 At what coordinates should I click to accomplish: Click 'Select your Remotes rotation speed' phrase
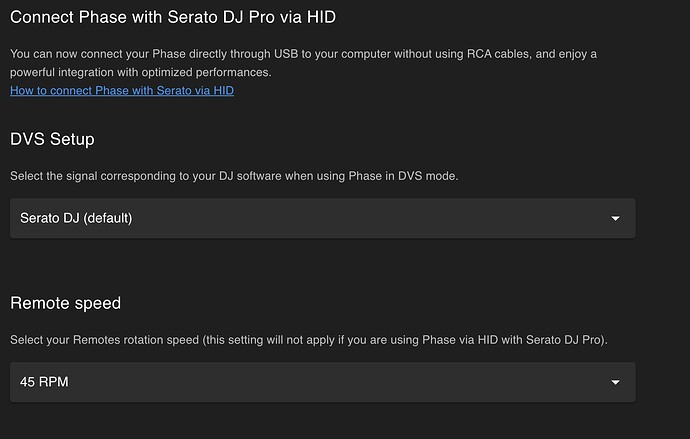[x=104, y=340]
